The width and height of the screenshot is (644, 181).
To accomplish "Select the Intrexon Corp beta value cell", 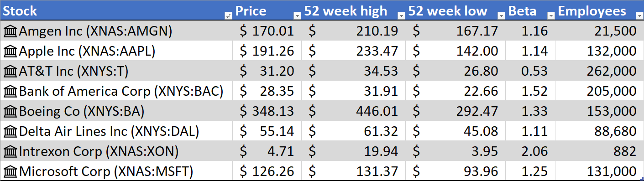I will coord(530,151).
